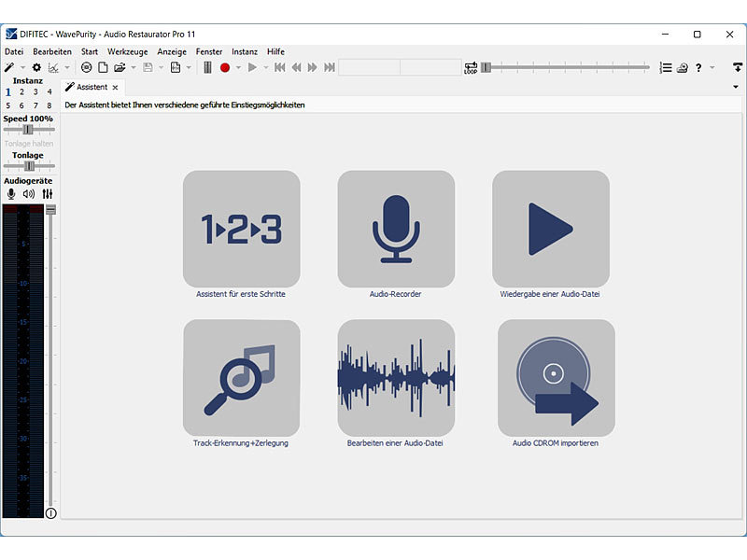Create a new file with the blank page icon
This screenshot has width=747, height=560.
[x=103, y=67]
